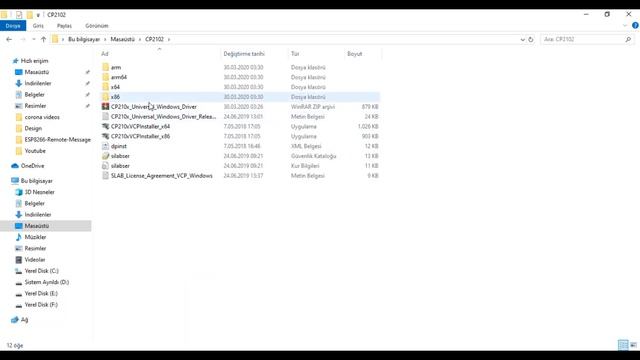
Task: Open İndirilenler under Bu bilgisayar
Action: (38, 215)
